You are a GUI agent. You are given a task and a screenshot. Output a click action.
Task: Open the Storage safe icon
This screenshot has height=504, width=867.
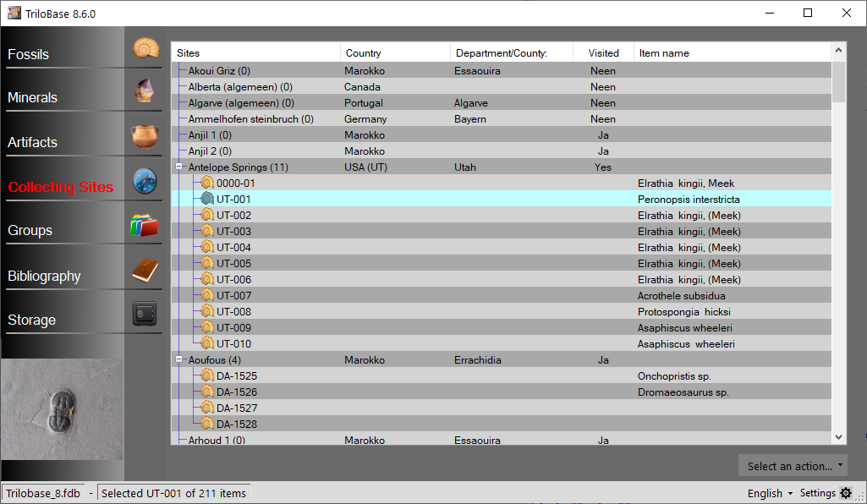145,314
